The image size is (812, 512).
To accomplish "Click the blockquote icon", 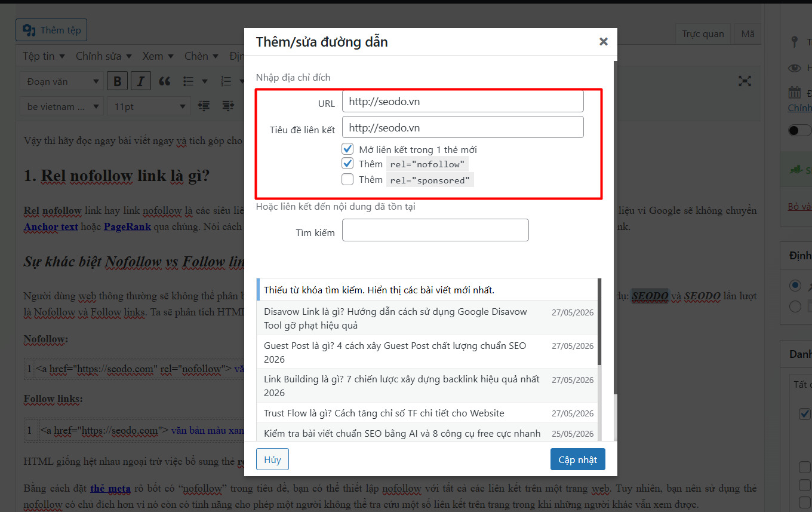I will (x=165, y=81).
